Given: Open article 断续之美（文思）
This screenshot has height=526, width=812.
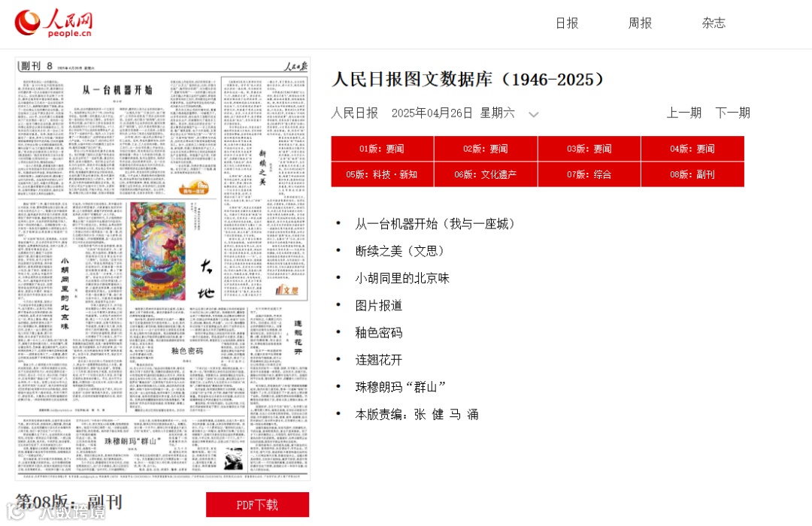Looking at the screenshot, I should [x=396, y=250].
